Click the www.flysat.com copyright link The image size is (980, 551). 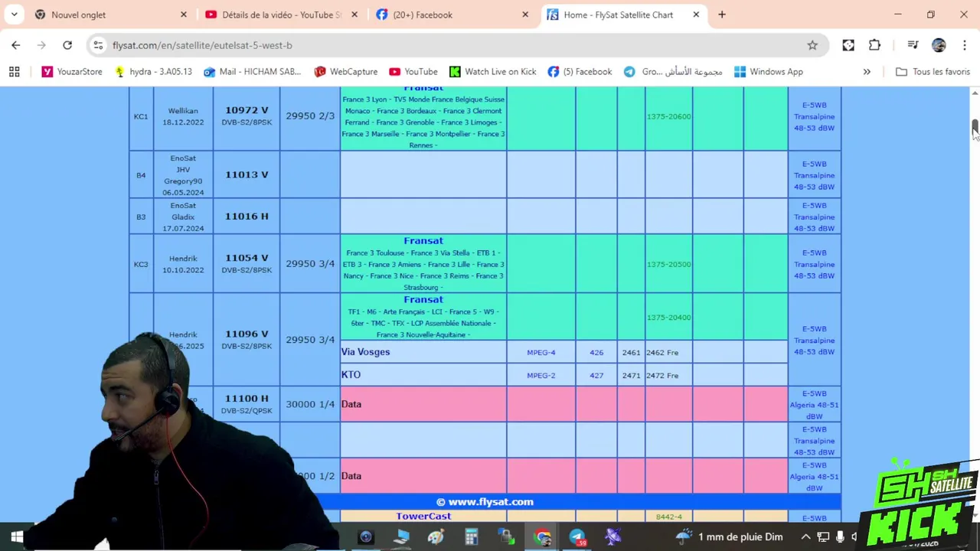(x=485, y=502)
